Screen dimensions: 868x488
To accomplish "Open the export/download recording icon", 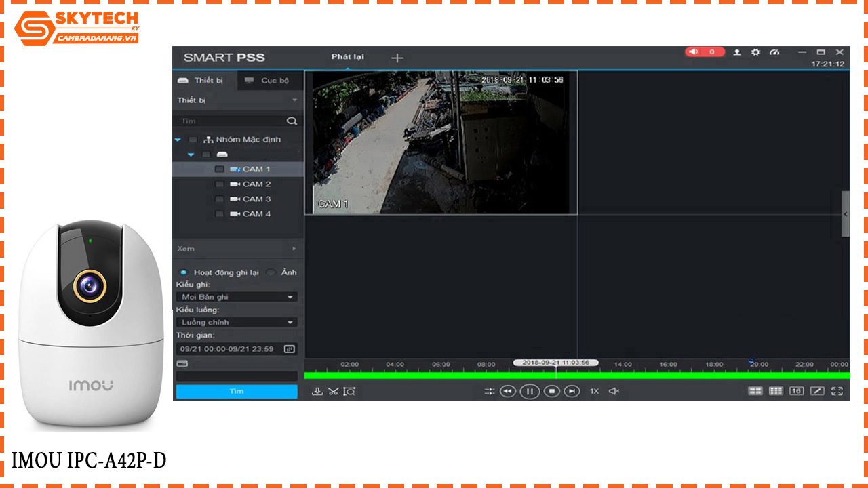I will click(316, 391).
